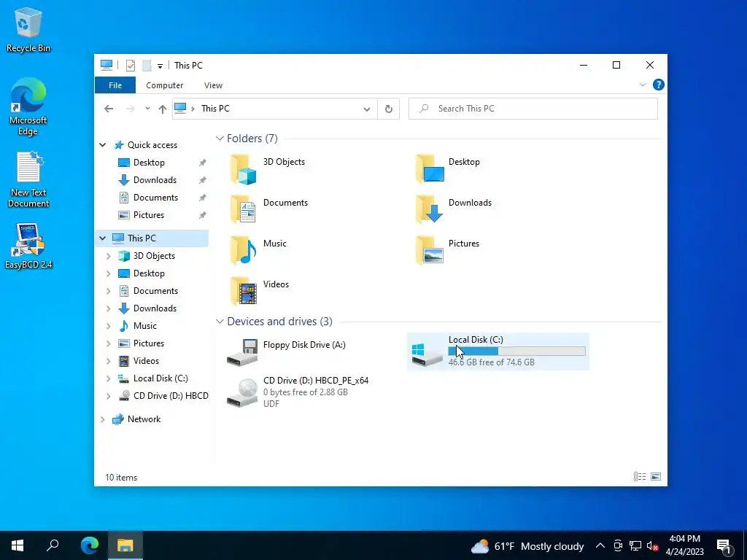747x560 pixels.
Task: Select Music in the navigation pane
Action: [x=145, y=326]
